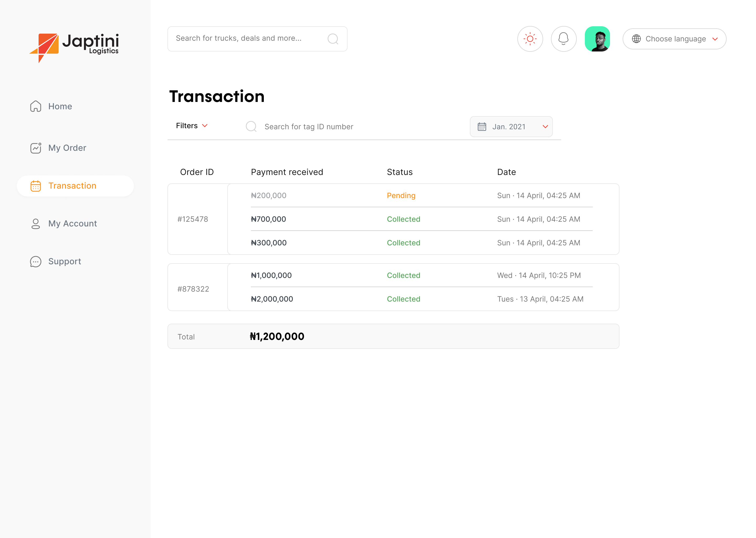Viewport: 756px width, 538px height.
Task: Open notifications bell
Action: [563, 39]
